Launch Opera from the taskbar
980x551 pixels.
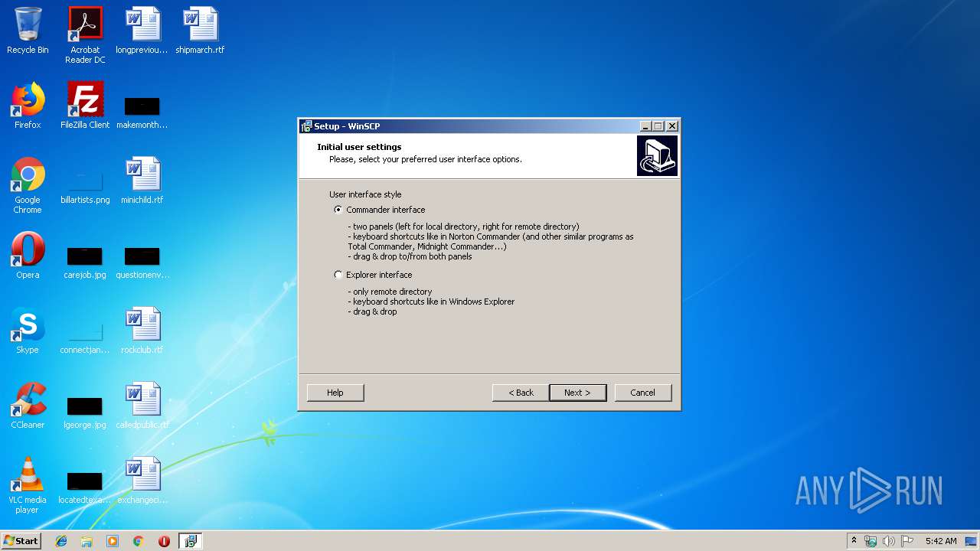click(x=164, y=541)
